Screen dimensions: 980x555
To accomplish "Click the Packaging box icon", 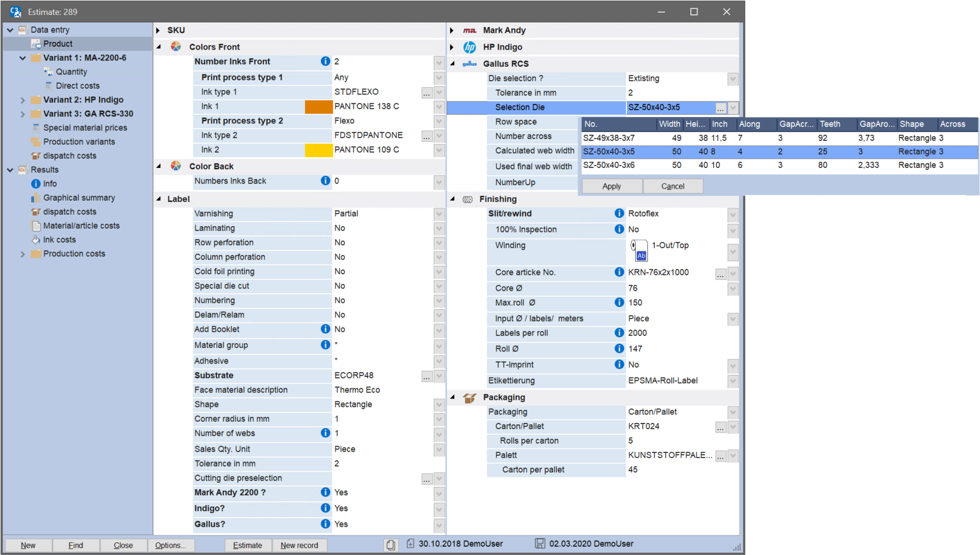I will (470, 397).
